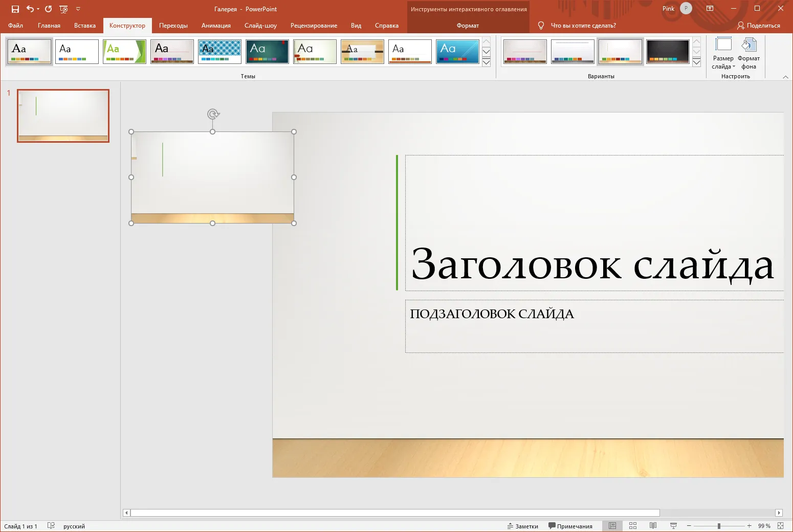Open the undo history dropdown arrow
This screenshot has width=793, height=532.
(x=38, y=9)
